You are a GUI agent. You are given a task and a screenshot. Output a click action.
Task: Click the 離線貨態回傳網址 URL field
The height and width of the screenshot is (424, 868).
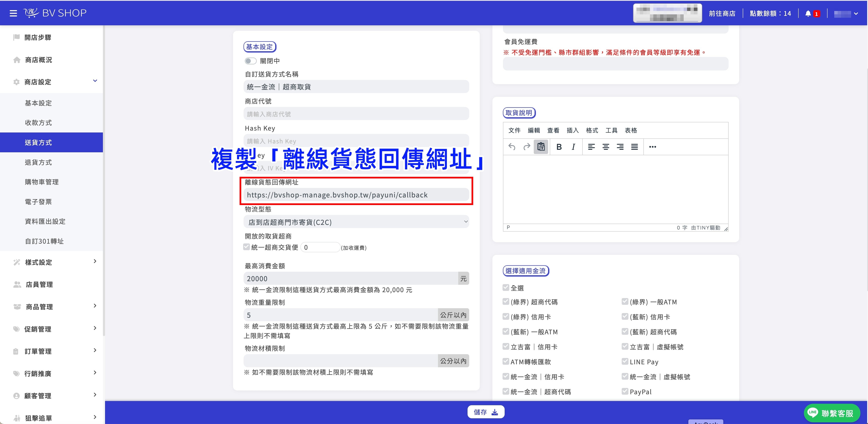coord(356,195)
